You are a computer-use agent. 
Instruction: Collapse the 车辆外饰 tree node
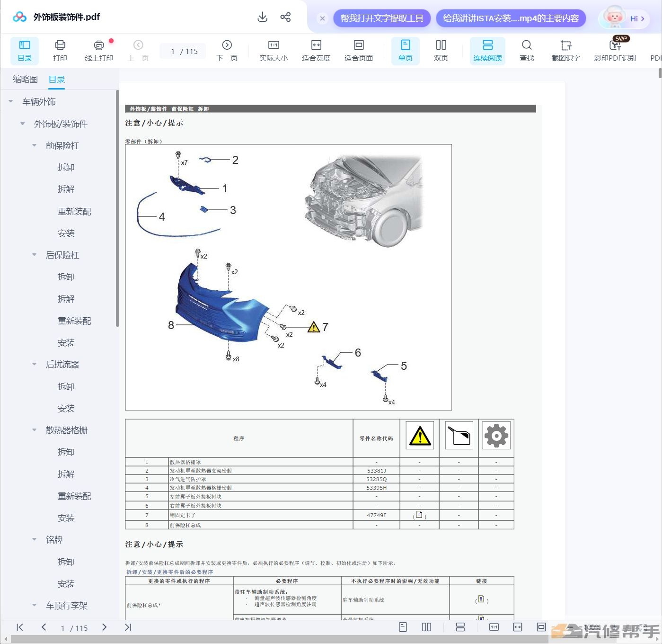click(x=11, y=101)
